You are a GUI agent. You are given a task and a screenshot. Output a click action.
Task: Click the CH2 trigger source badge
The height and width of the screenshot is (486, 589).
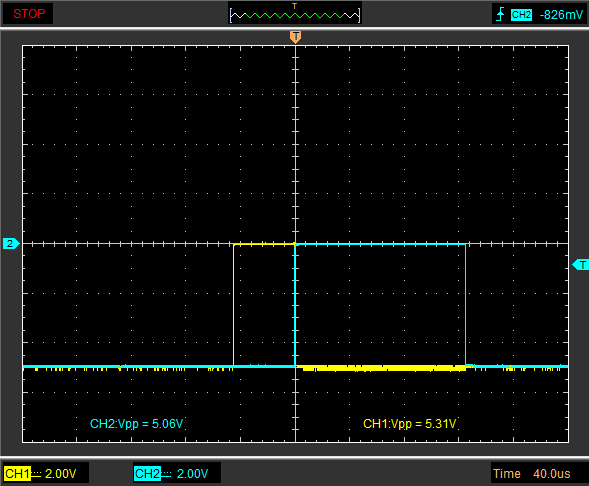point(521,15)
